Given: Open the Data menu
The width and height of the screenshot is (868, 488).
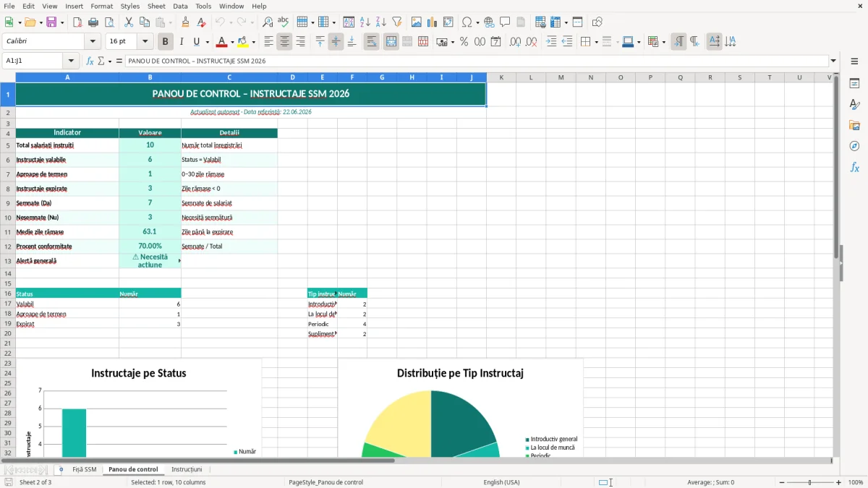Looking at the screenshot, I should tap(180, 6).
